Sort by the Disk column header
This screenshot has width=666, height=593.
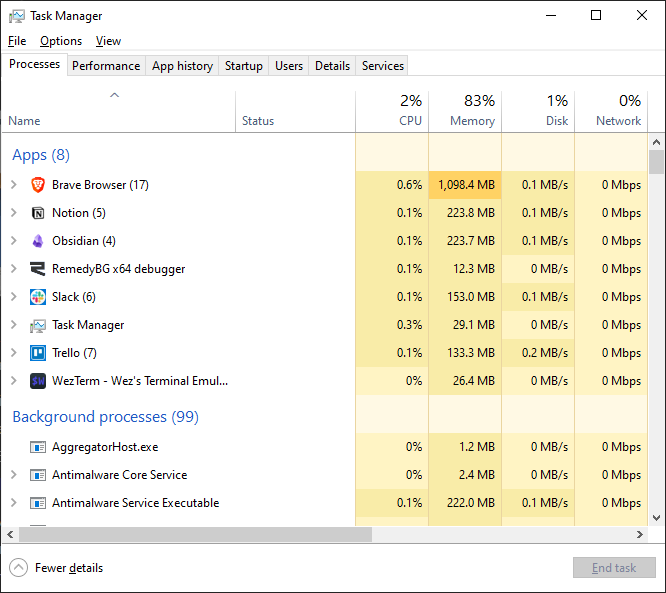[x=538, y=111]
